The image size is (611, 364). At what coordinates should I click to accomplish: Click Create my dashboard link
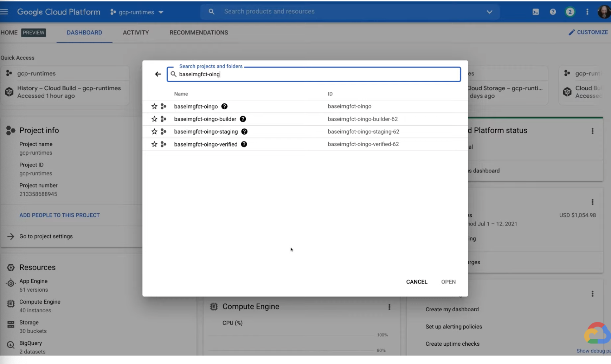click(452, 310)
